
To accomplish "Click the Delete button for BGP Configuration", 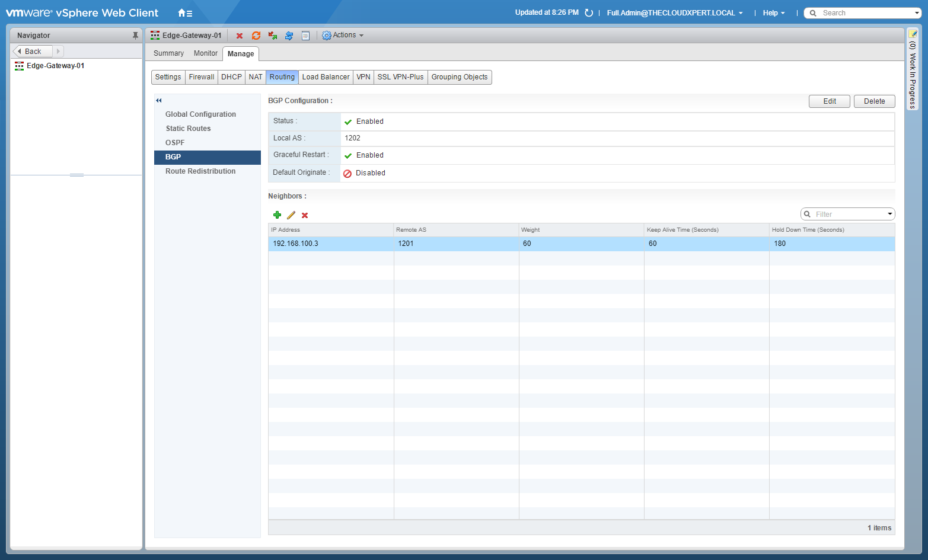I will pyautogui.click(x=874, y=101).
